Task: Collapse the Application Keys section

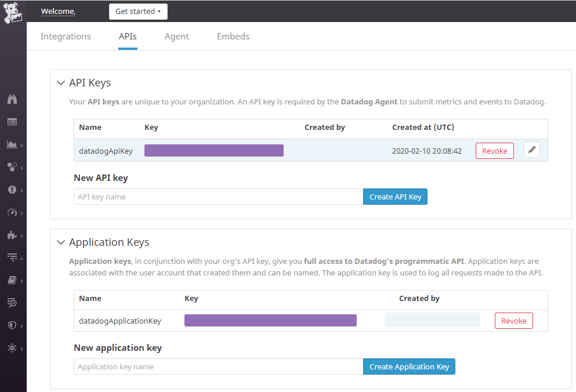Action: tap(61, 242)
